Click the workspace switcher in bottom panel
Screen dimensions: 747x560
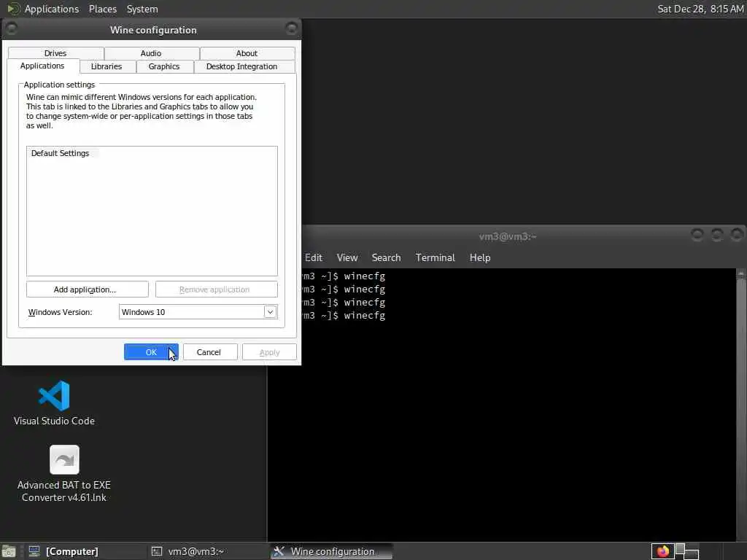[687, 551]
